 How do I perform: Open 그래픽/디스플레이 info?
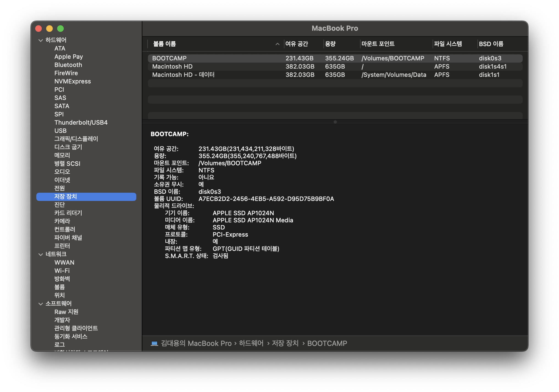click(76, 139)
